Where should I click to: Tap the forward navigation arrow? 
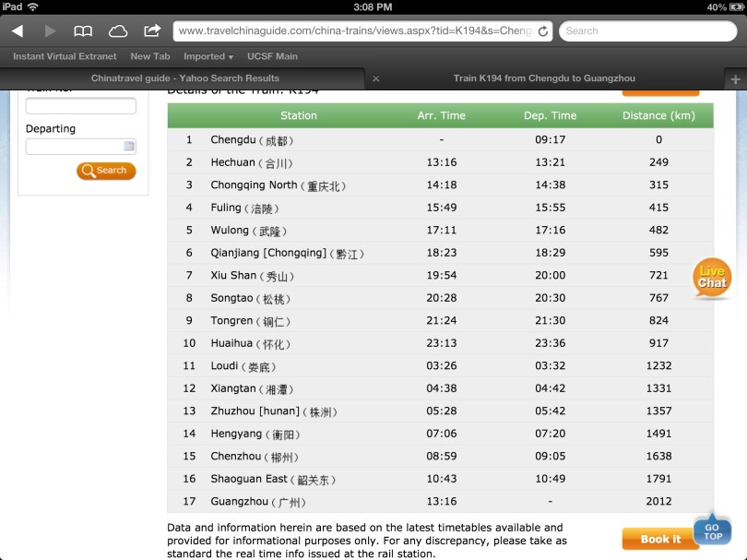(51, 31)
